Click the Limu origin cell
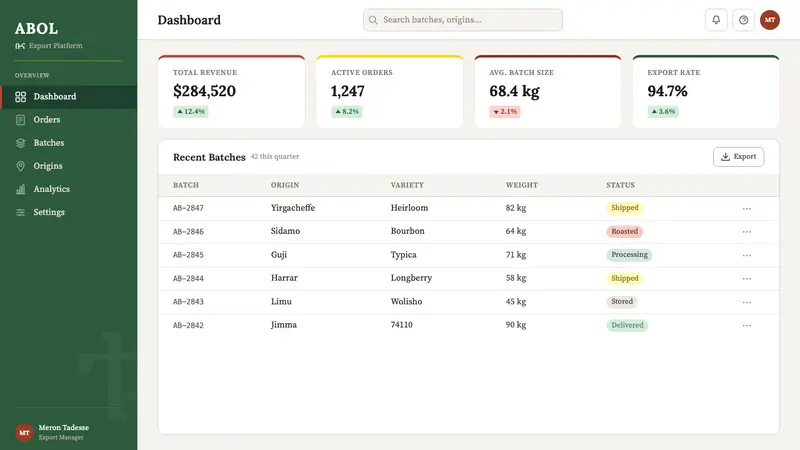Image resolution: width=800 pixels, height=450 pixels. coord(281,302)
